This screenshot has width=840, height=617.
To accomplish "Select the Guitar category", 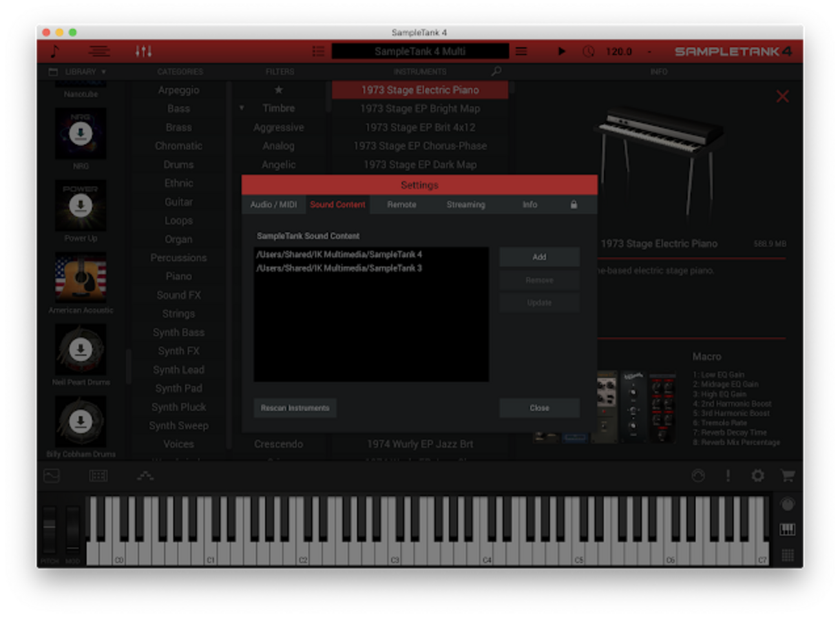I will pos(178,202).
